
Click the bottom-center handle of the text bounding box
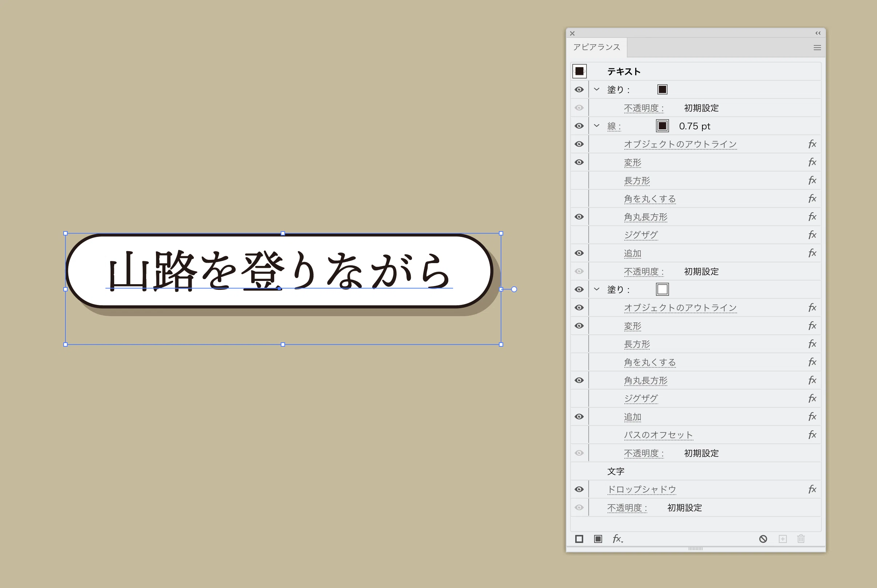(x=283, y=345)
